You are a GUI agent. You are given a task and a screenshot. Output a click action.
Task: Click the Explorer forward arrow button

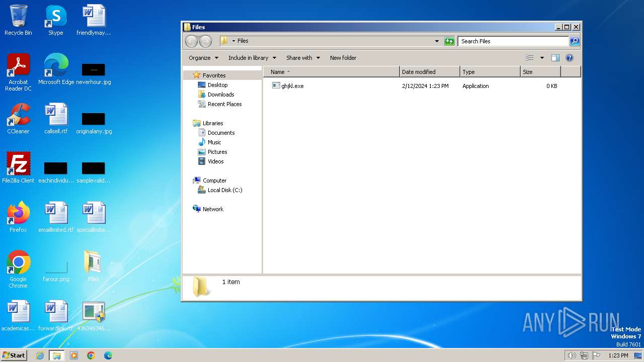pyautogui.click(x=205, y=41)
